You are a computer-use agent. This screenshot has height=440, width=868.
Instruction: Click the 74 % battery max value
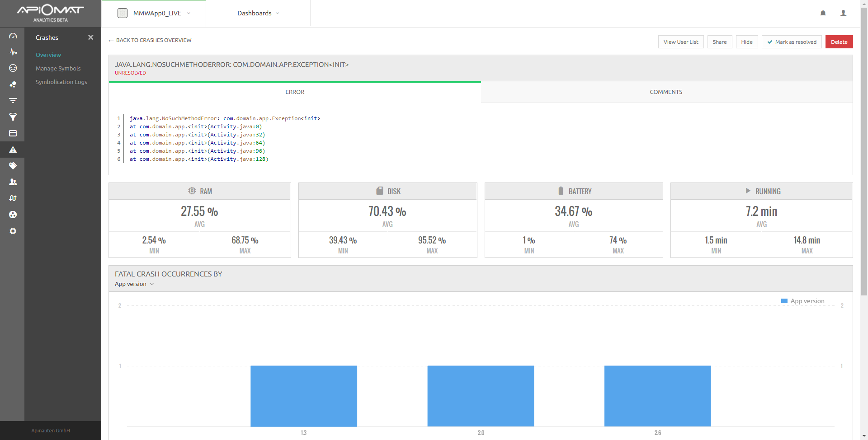pyautogui.click(x=618, y=240)
